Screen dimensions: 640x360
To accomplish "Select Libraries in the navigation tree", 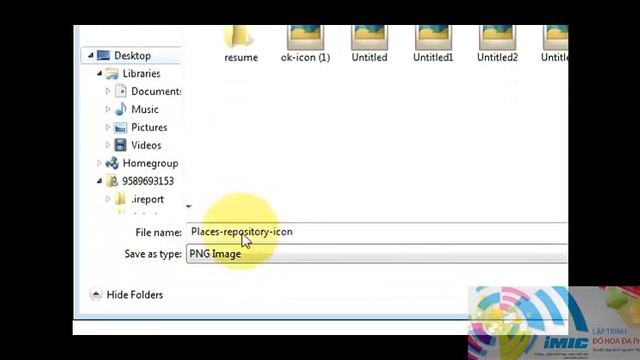I will click(141, 73).
